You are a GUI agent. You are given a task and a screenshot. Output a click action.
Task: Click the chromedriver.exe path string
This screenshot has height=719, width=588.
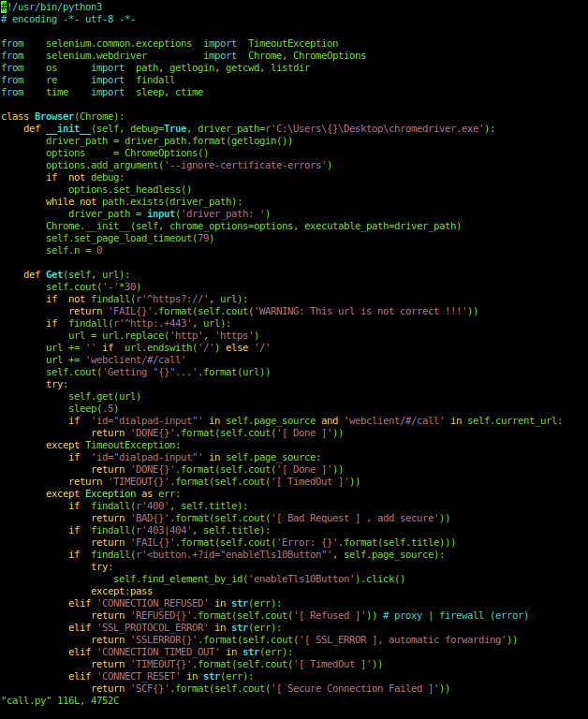(375, 129)
